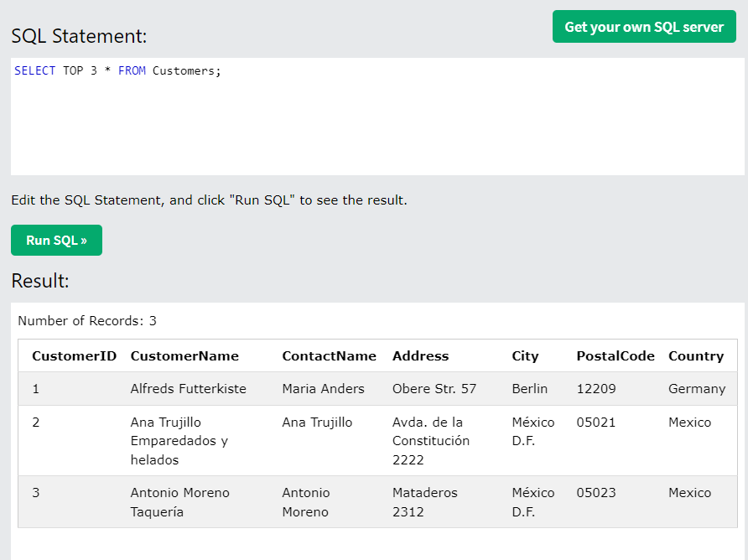Click postal code 05021
The width and height of the screenshot is (748, 560).
pos(596,423)
